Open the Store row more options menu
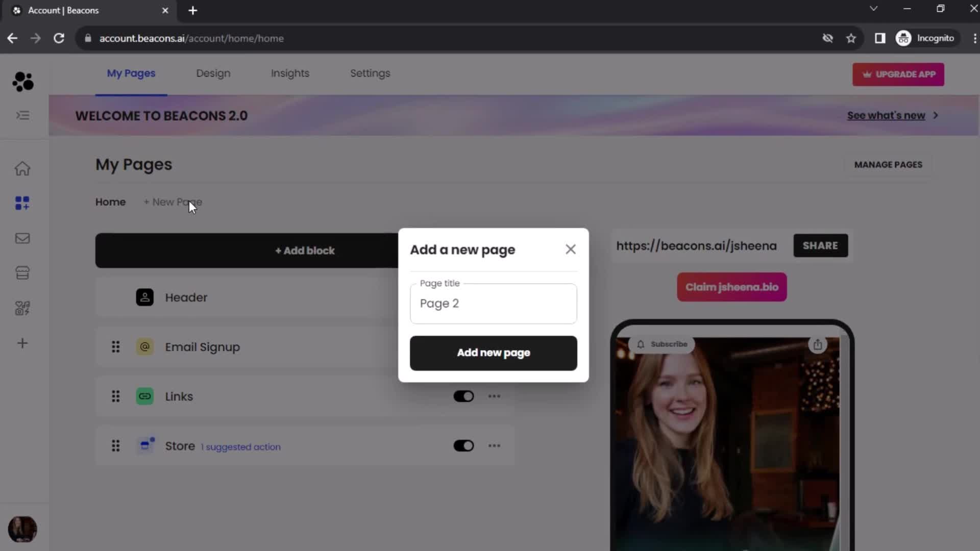This screenshot has height=551, width=980. [494, 446]
